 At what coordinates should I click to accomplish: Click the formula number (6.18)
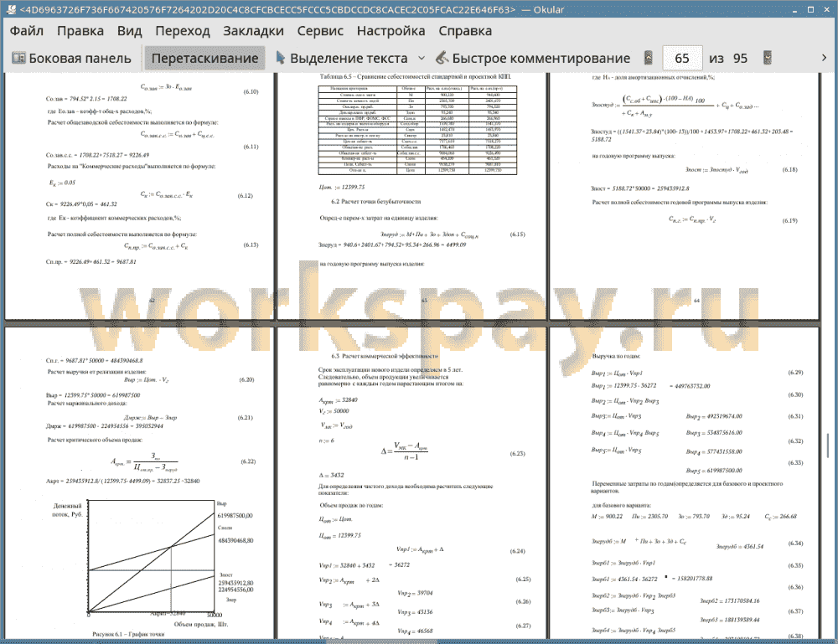tap(790, 169)
